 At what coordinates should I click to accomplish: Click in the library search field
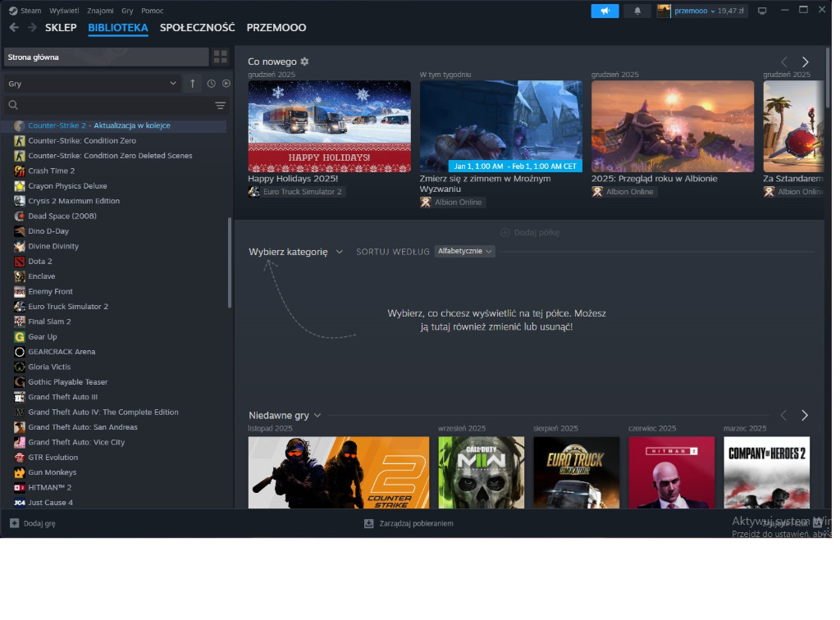click(x=115, y=106)
